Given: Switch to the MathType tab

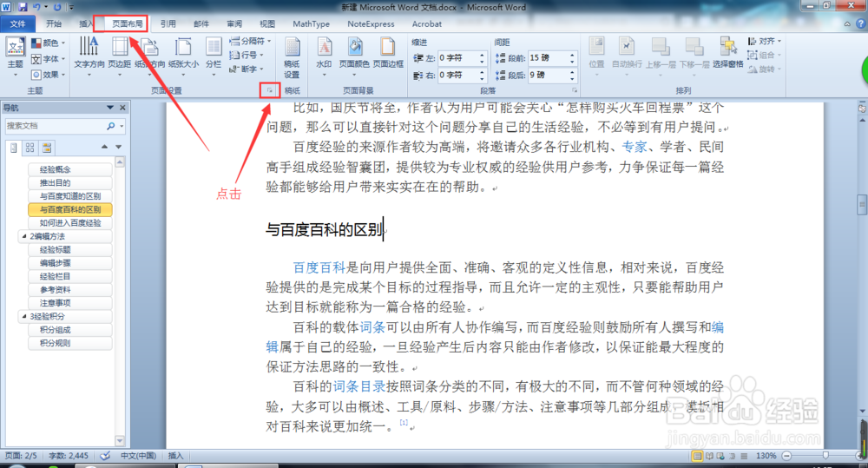Looking at the screenshot, I should [311, 23].
